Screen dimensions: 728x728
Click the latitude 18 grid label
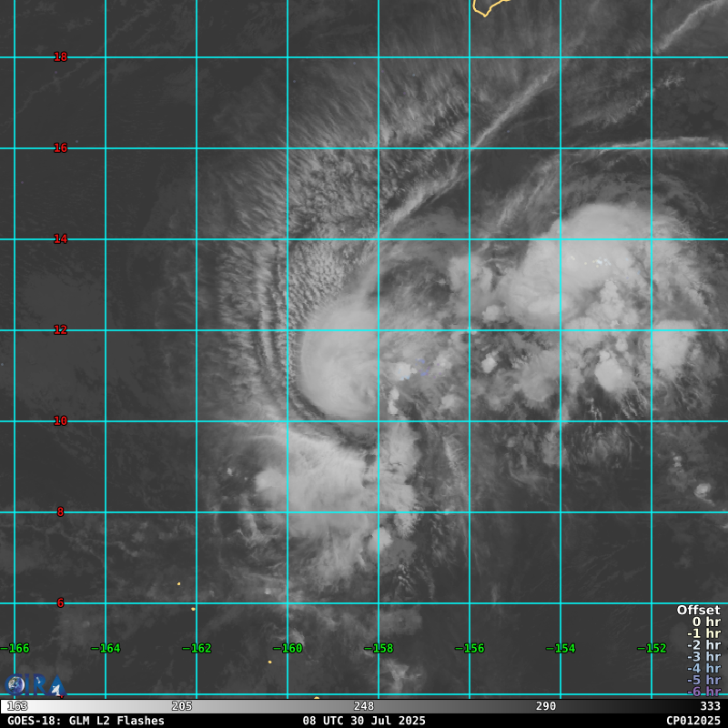pyautogui.click(x=60, y=57)
